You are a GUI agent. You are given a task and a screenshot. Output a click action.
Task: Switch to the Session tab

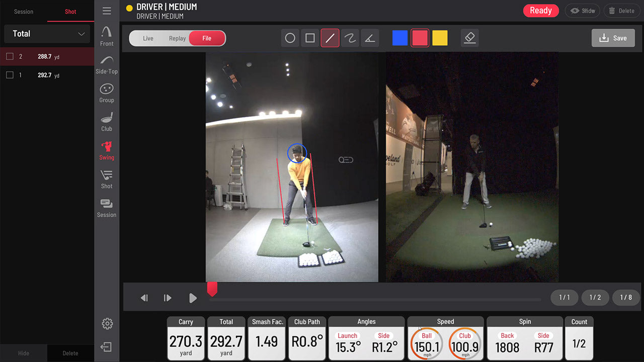coord(24,12)
